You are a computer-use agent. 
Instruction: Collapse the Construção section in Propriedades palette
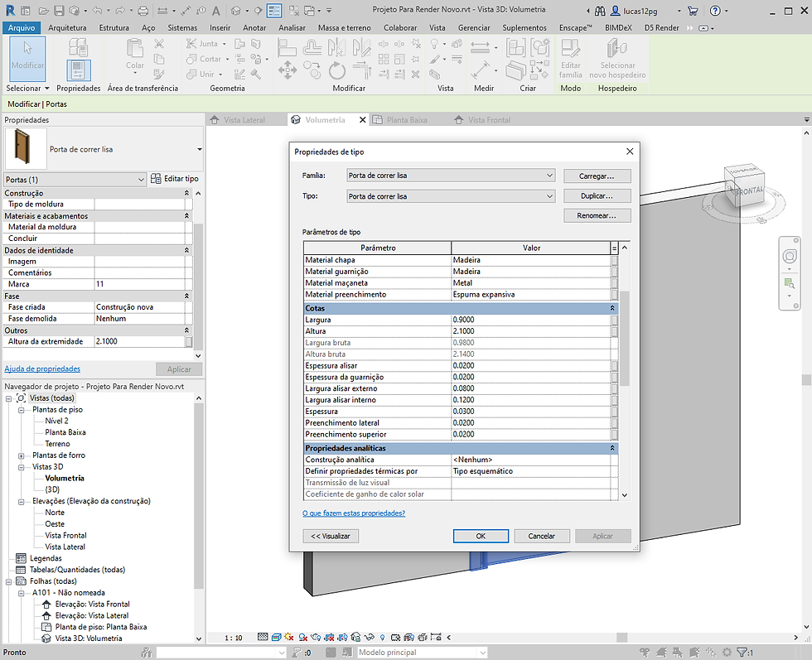187,193
